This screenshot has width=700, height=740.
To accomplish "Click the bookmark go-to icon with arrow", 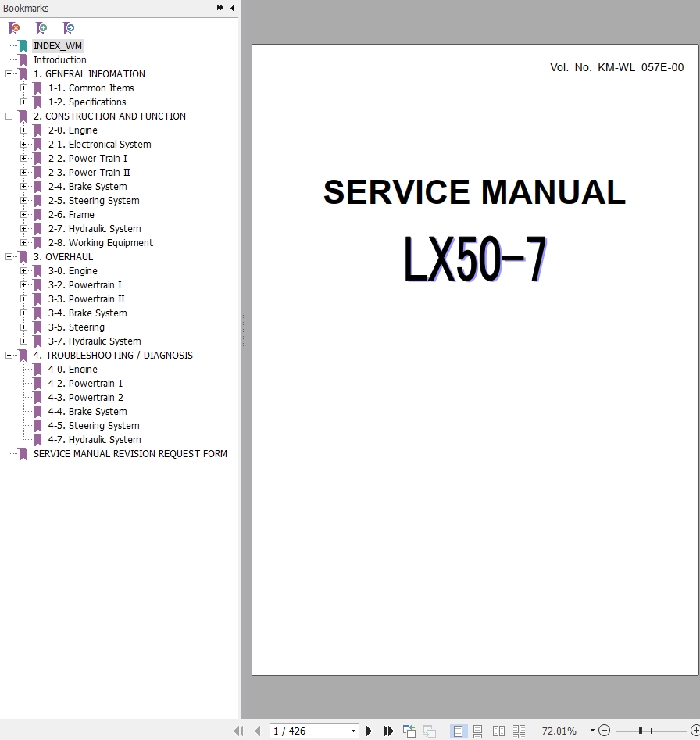I will 69,28.
